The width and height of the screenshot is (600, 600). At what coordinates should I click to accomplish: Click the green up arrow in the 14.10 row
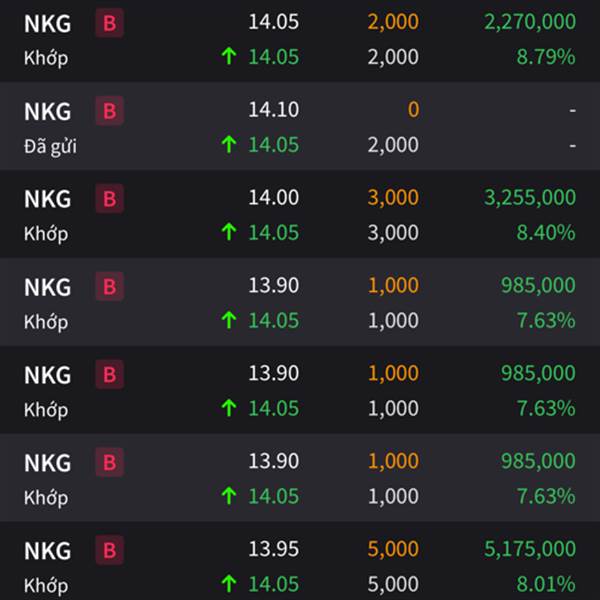pos(229,145)
